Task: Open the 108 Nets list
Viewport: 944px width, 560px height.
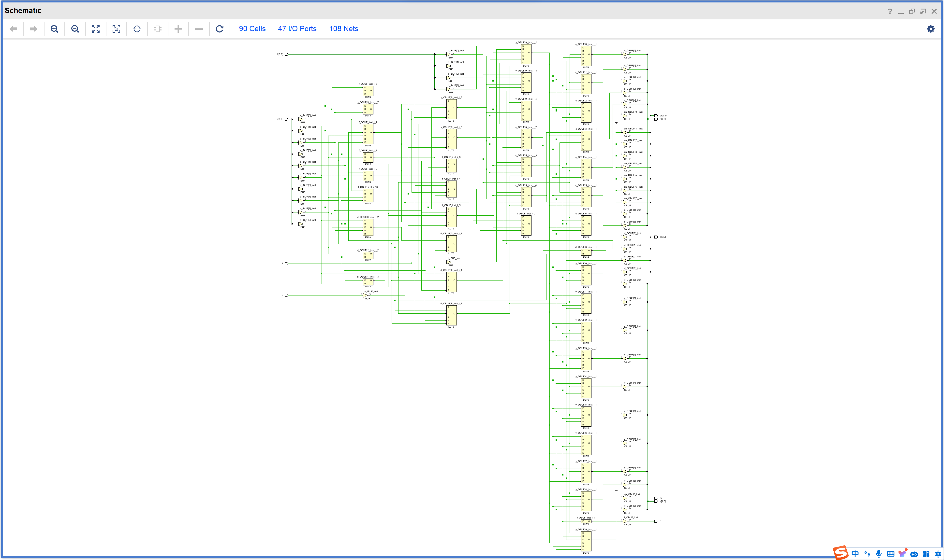Action: click(344, 29)
